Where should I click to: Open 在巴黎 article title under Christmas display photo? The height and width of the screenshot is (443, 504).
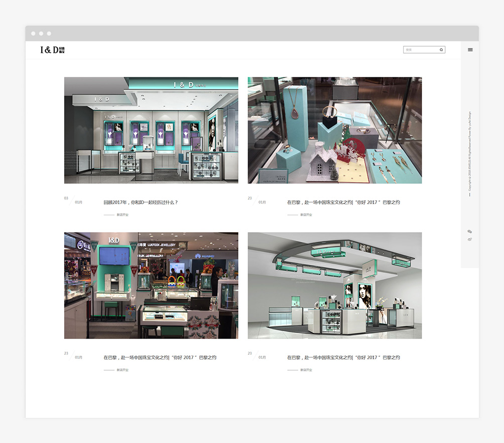click(x=343, y=203)
